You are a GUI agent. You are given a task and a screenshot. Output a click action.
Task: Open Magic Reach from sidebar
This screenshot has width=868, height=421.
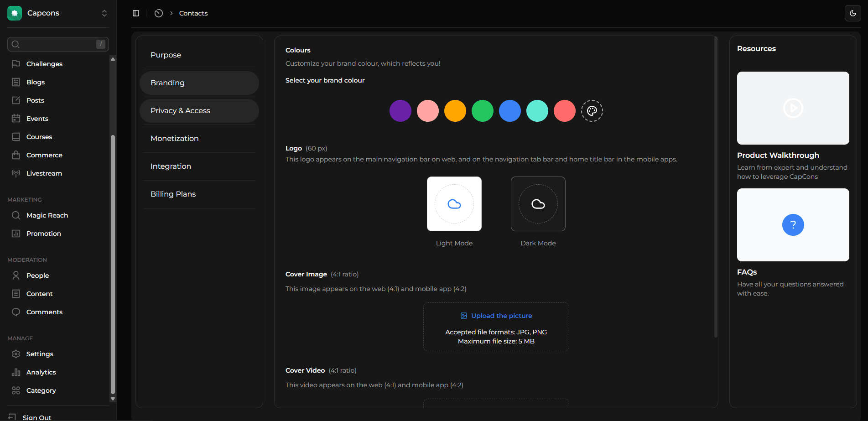pos(47,215)
